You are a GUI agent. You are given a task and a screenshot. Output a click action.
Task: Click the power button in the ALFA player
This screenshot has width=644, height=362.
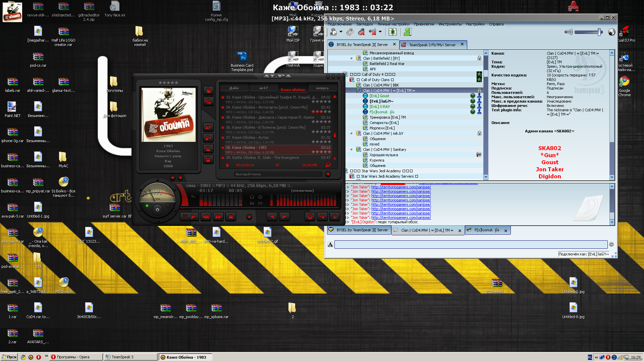pos(310,217)
